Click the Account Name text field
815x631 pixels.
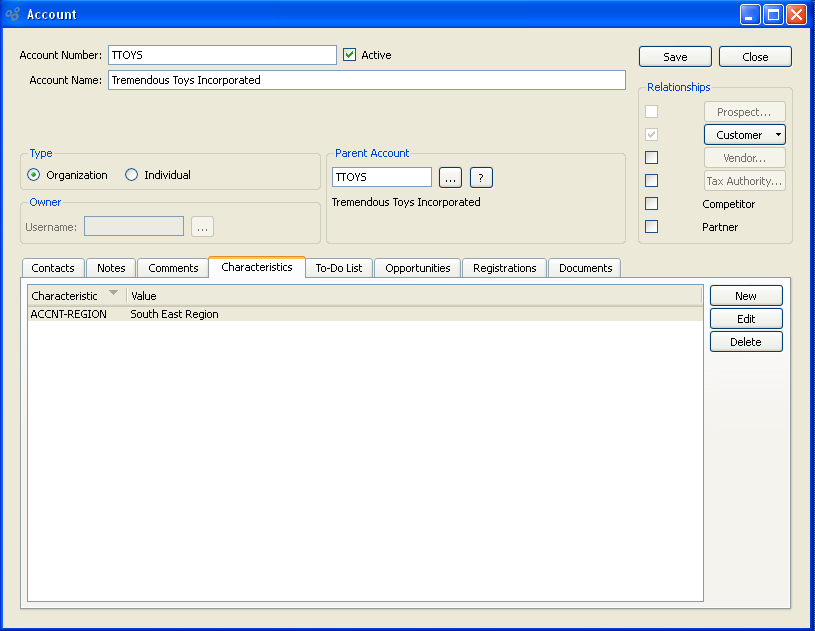click(366, 80)
